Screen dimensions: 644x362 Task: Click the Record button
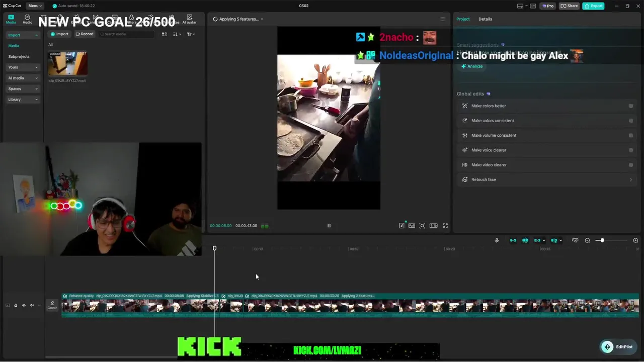[x=85, y=34]
